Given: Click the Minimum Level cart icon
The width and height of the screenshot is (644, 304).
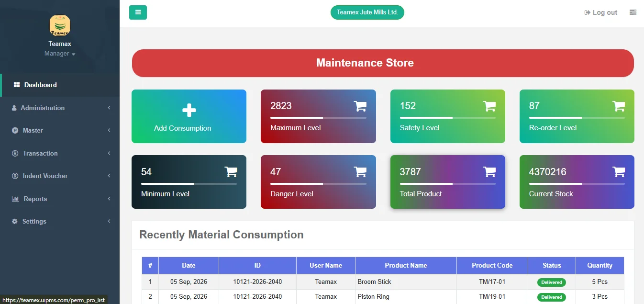Looking at the screenshot, I should (231, 172).
